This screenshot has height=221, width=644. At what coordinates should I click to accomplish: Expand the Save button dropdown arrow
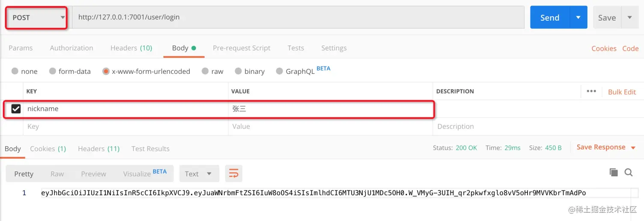click(x=629, y=18)
